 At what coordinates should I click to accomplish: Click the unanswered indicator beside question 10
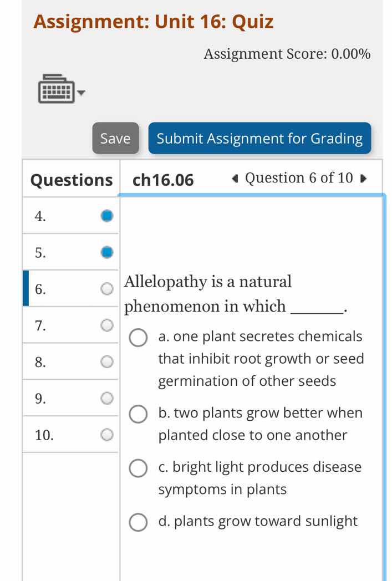pos(106,434)
